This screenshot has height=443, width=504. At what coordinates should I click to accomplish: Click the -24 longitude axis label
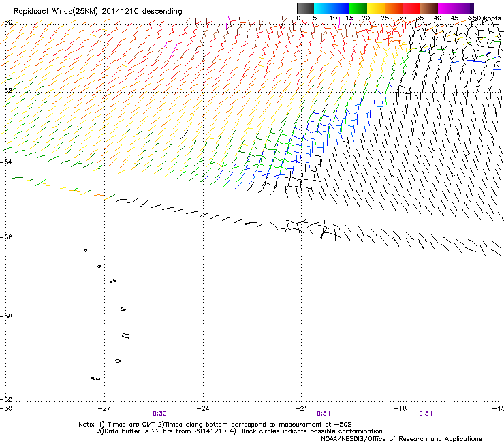203,408
